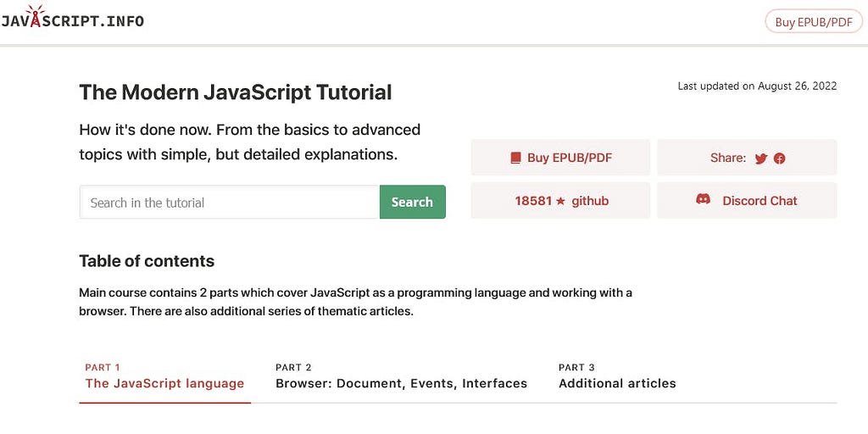Join the Discord Chat

(747, 201)
